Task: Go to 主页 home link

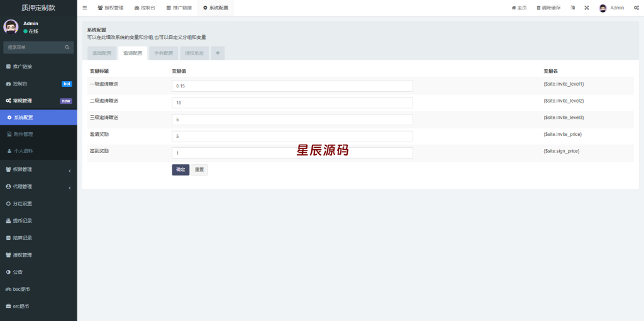Action: [519, 8]
